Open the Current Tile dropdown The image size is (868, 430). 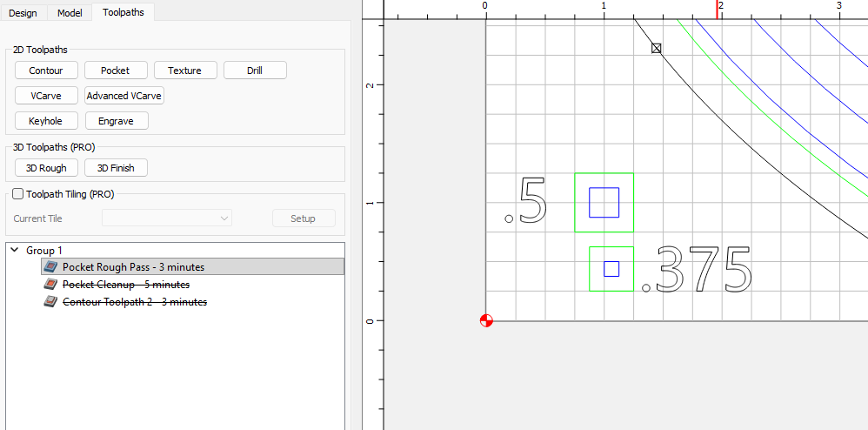click(167, 218)
